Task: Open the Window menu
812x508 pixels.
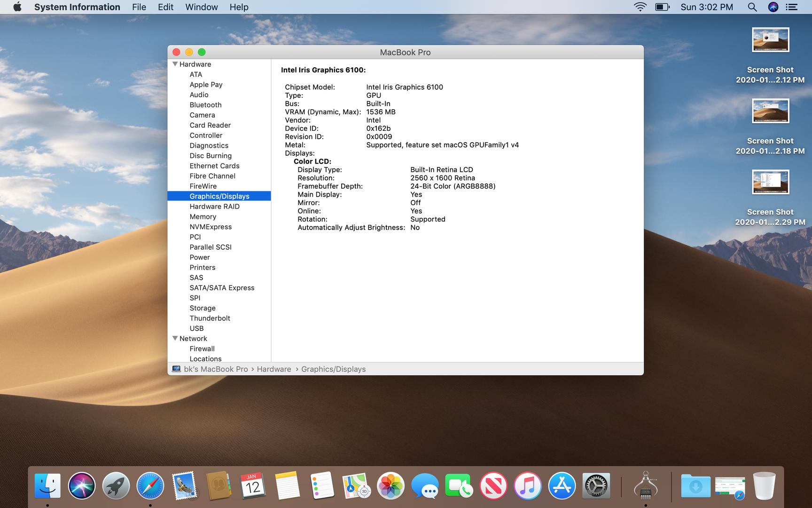Action: click(202, 7)
